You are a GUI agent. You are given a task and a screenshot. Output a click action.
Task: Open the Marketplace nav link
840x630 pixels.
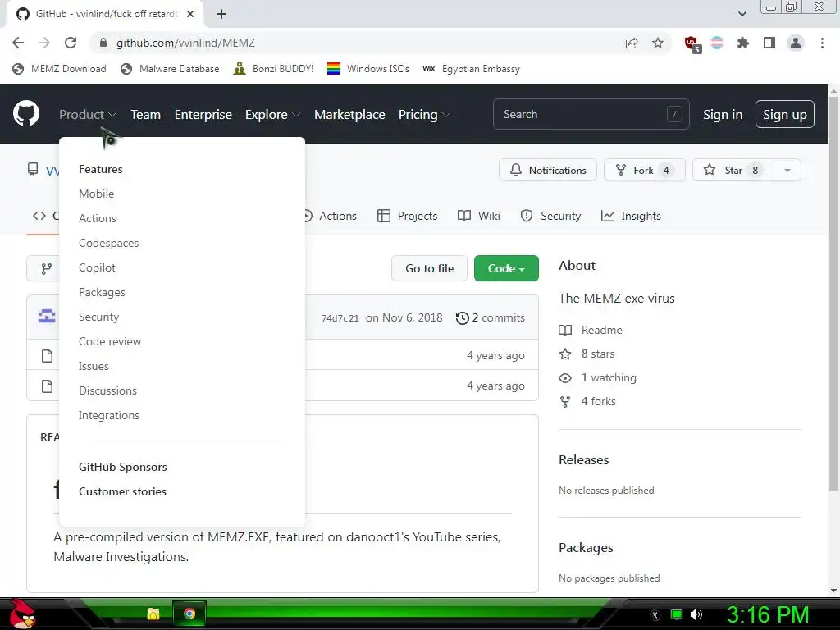click(x=349, y=115)
